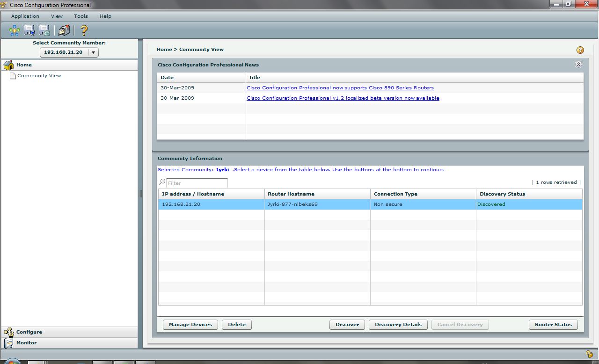This screenshot has height=364, width=599.
Task: Click the help icon beside Community View breadcrumb
Action: point(580,50)
